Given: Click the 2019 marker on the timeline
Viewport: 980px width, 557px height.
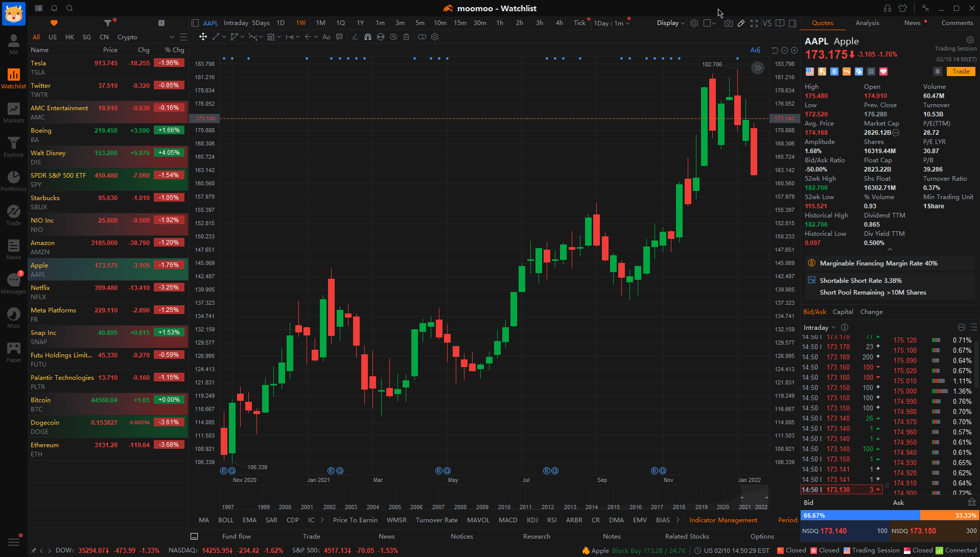Looking at the screenshot, I should click(701, 507).
